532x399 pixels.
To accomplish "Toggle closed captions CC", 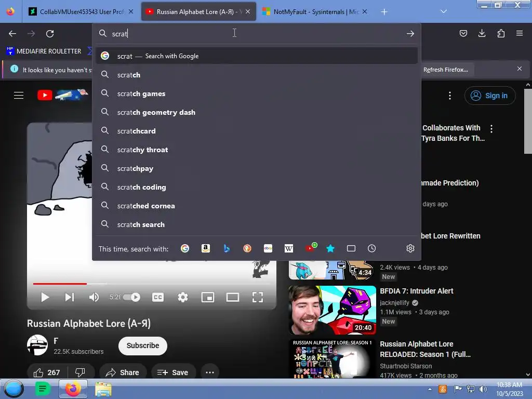I will click(x=158, y=297).
